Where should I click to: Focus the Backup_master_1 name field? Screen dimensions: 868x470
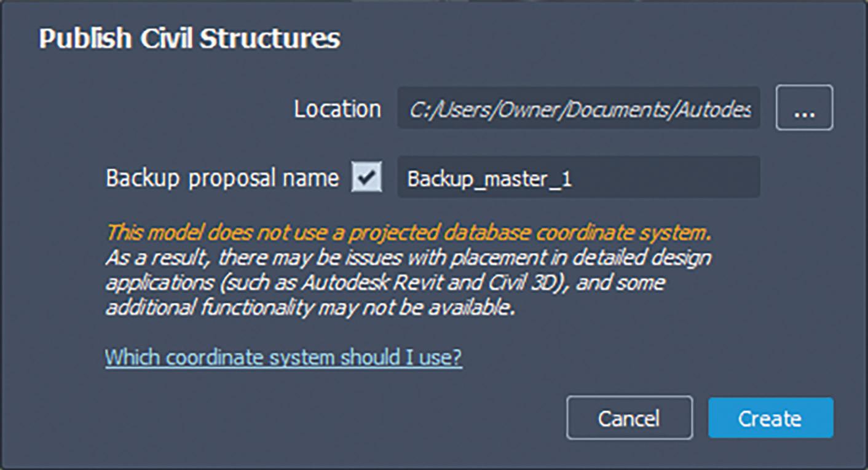578,177
